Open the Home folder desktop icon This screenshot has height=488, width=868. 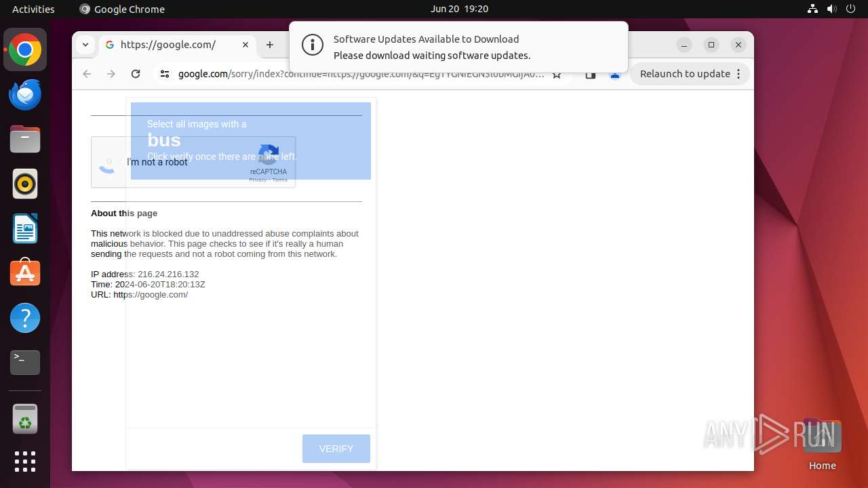tap(822, 445)
